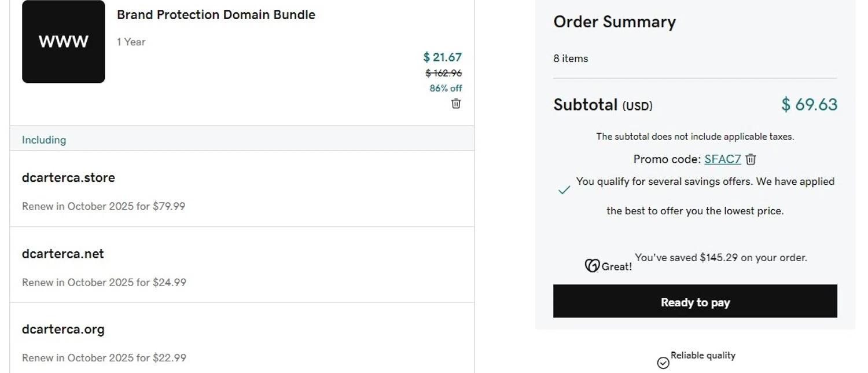Screen dimensions: 868x373
Task: Click the Brand Protection Domain Bundle title
Action: coord(216,15)
